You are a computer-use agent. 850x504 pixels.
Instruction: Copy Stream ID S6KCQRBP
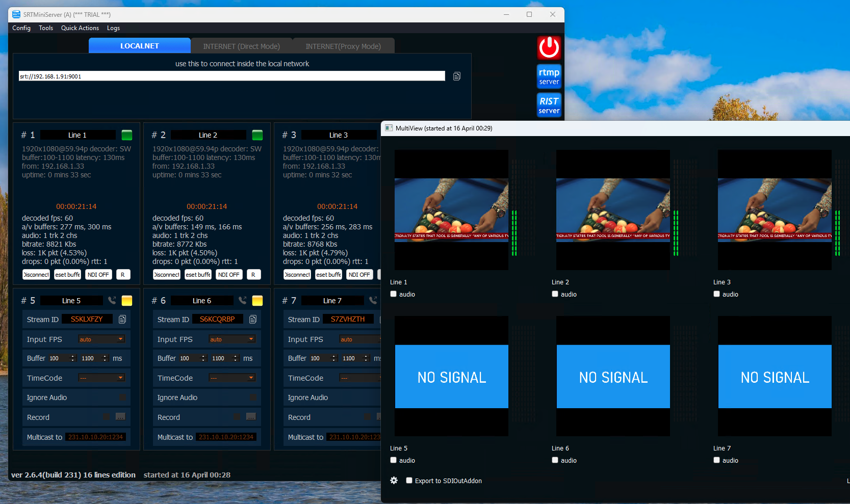(x=253, y=320)
